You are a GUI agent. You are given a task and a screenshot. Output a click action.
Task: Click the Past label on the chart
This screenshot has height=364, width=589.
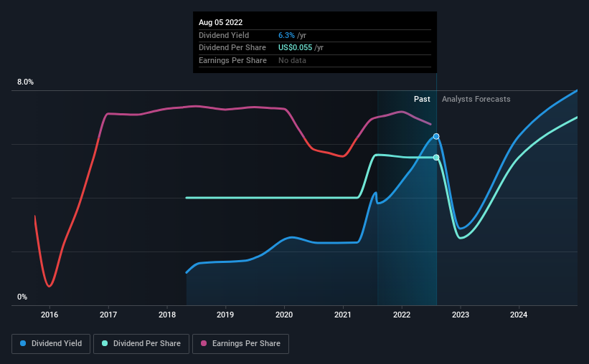pyautogui.click(x=422, y=99)
